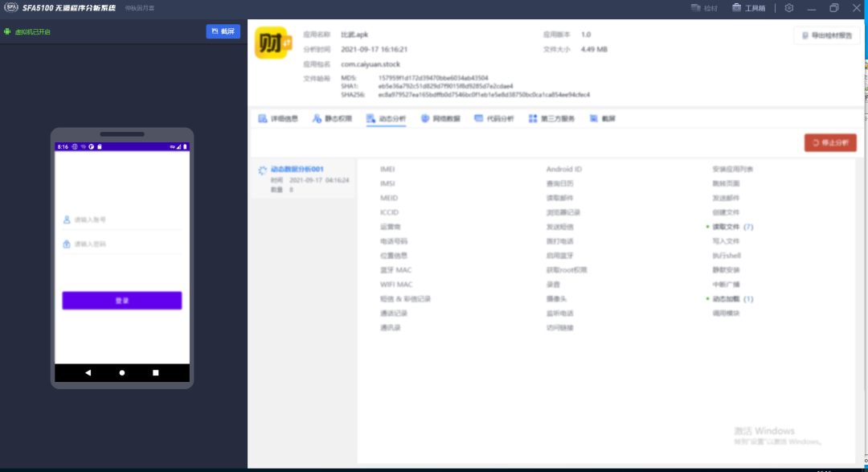Screen dimensions: 868x472
Task: Click 导出检材报告 at top right
Action: pos(828,35)
